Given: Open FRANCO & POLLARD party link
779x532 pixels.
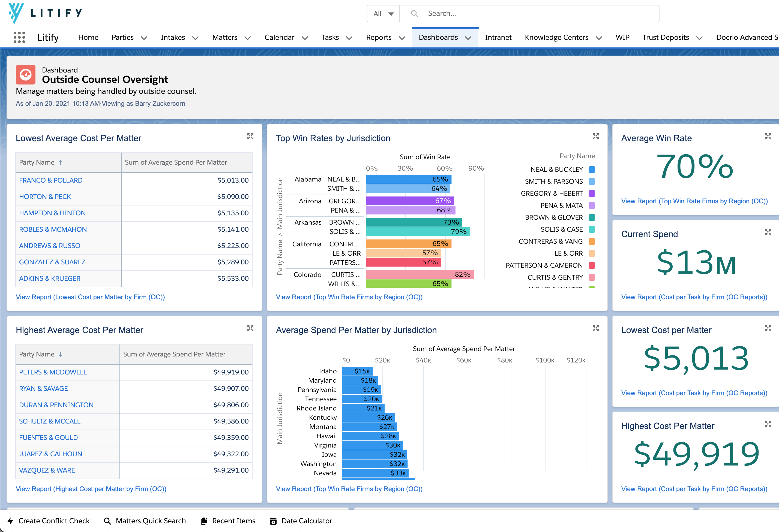Looking at the screenshot, I should [x=51, y=180].
